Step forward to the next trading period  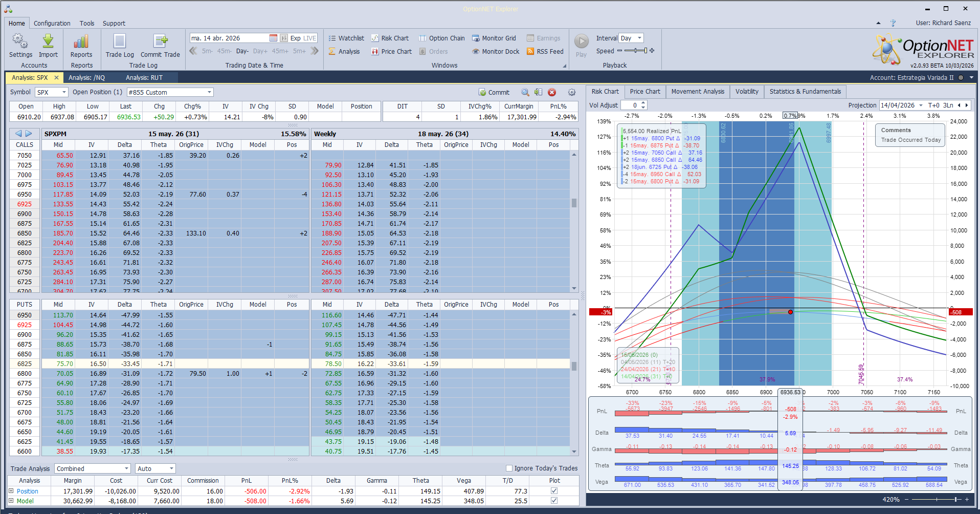(315, 51)
